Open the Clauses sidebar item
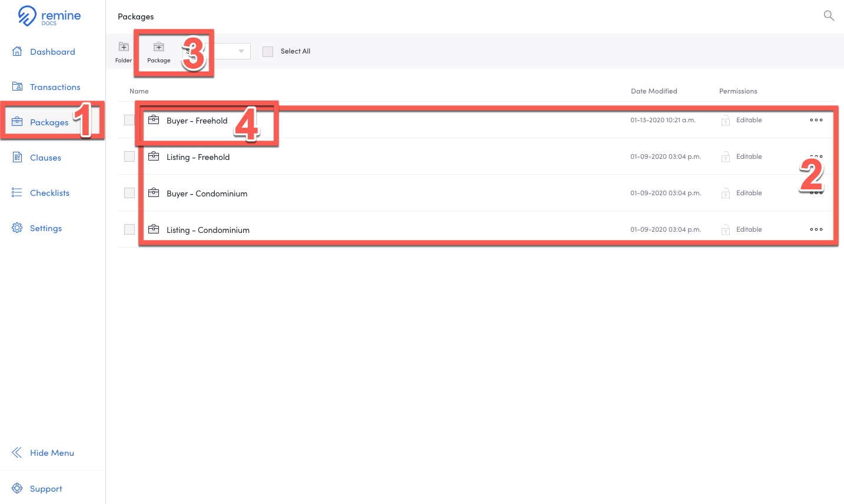Screen dimensions: 844x504 (36, 158)
